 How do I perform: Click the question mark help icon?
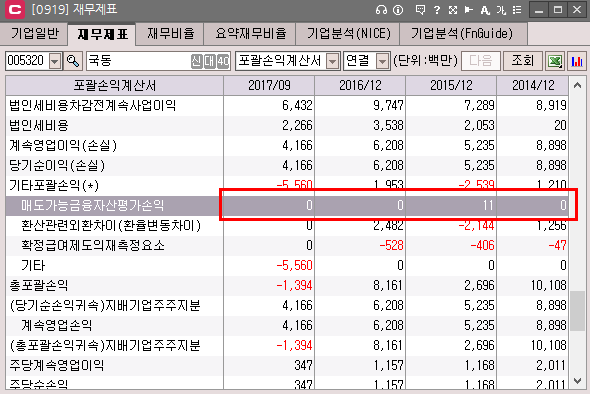(437, 9)
